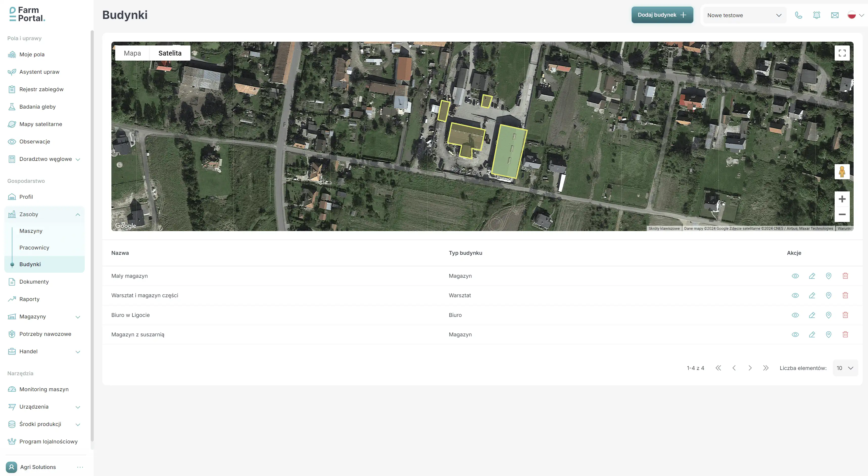Expand the Urządzenia submenu

[x=78, y=407]
